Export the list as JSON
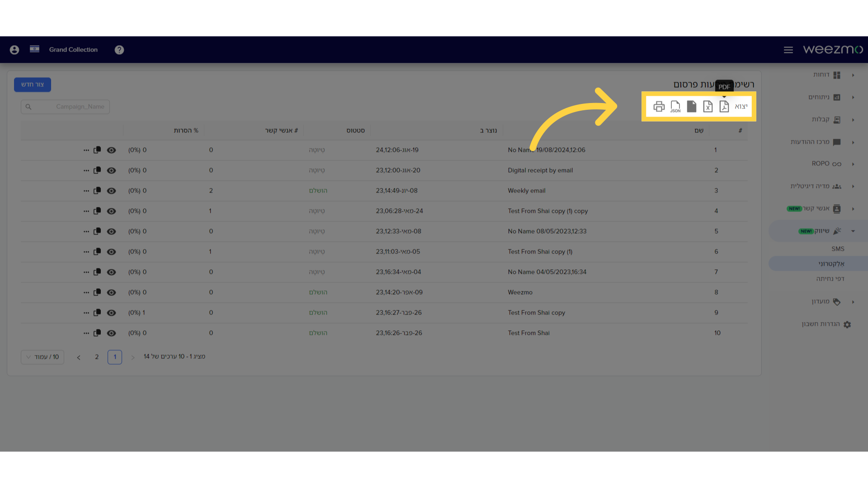 click(x=675, y=106)
